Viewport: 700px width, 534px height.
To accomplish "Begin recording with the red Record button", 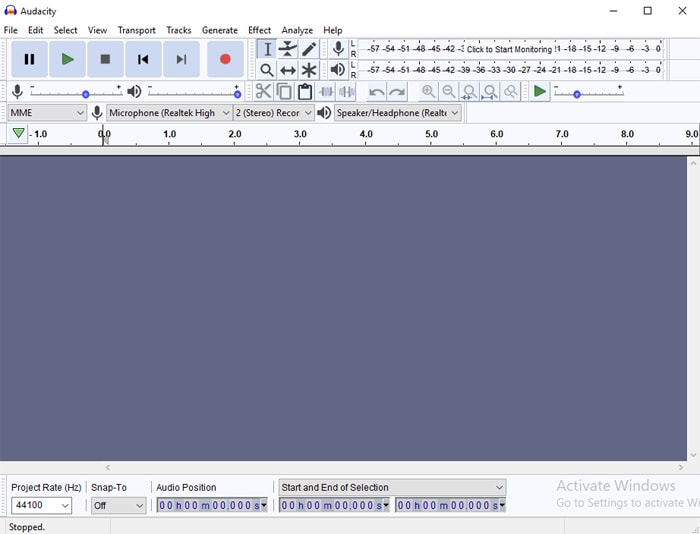I will point(225,59).
